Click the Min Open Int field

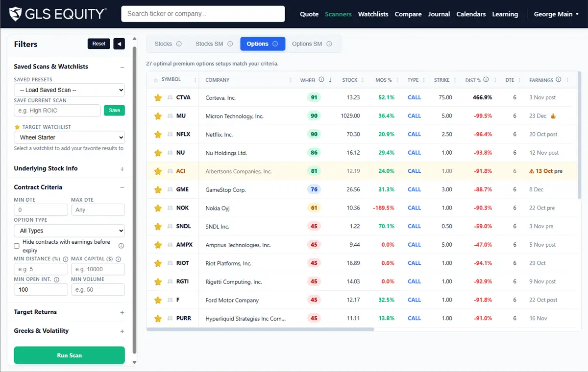click(x=41, y=290)
